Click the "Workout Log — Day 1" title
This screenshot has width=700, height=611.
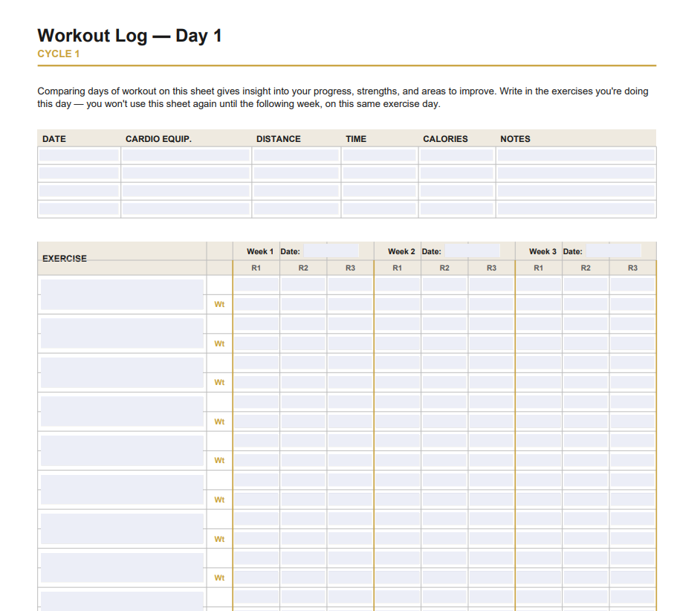(129, 36)
